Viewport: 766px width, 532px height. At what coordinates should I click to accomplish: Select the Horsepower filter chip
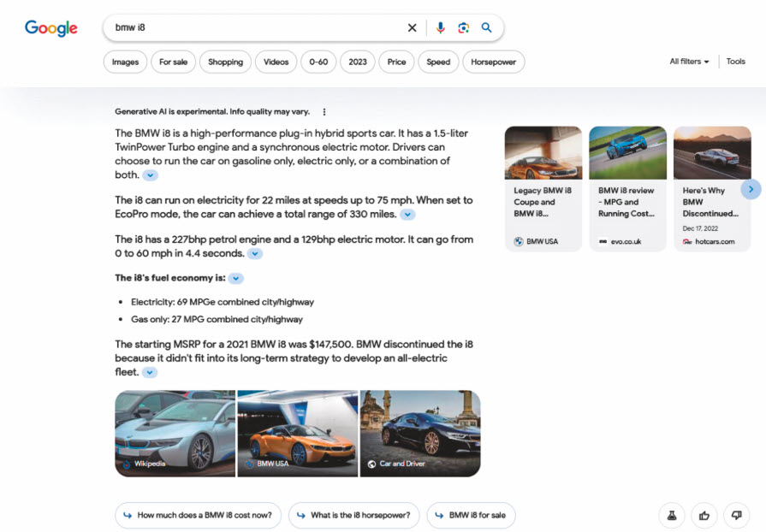(x=493, y=62)
